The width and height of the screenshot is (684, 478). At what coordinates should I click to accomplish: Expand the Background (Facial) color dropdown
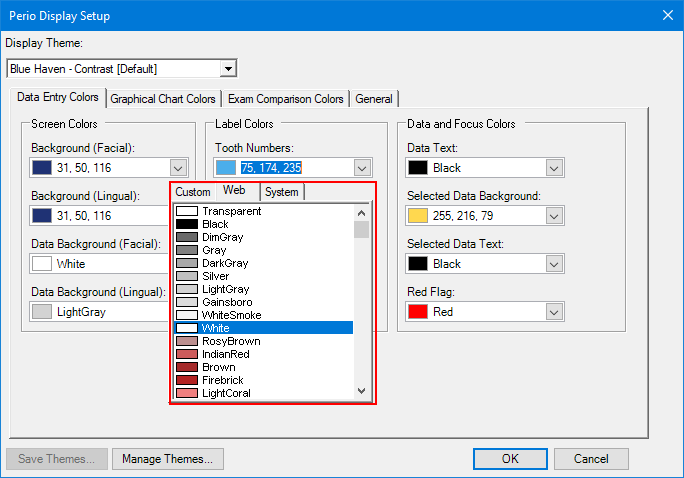coord(179,168)
